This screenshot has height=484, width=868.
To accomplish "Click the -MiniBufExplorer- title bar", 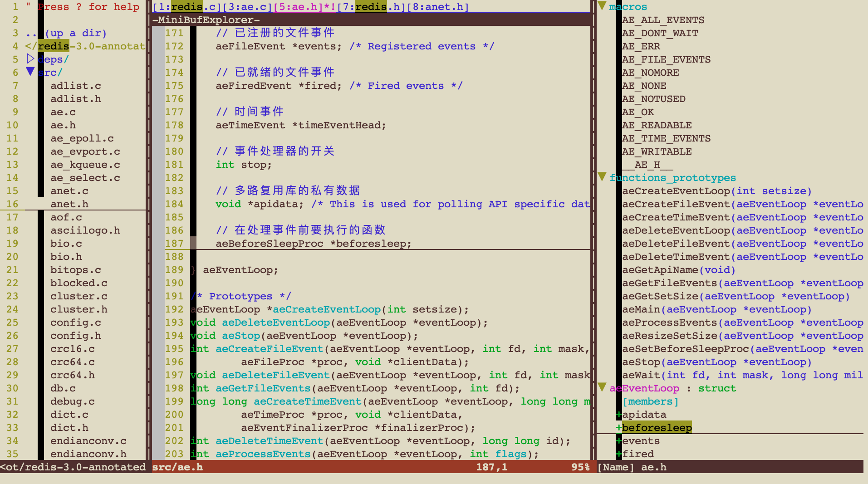I will pos(371,20).
